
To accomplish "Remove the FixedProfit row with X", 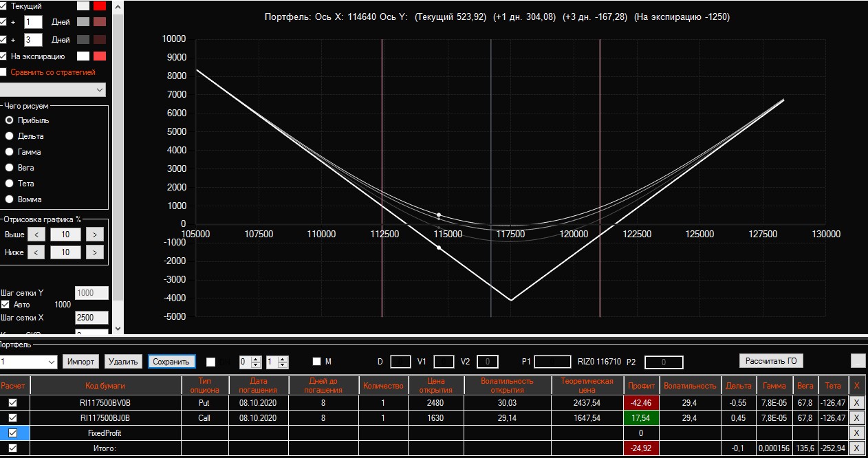I will [x=856, y=433].
